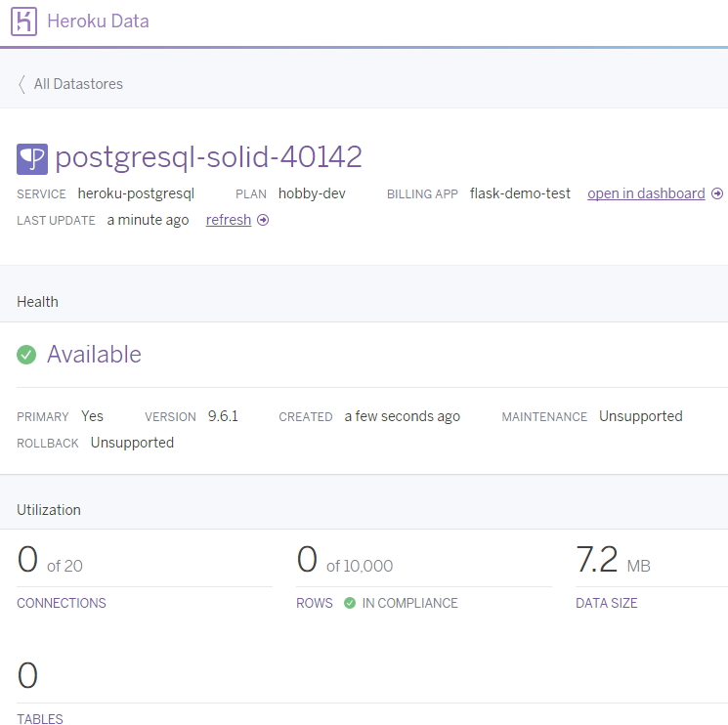Refresh the datastore info
Image resolution: width=728 pixels, height=725 pixels.
tap(229, 220)
